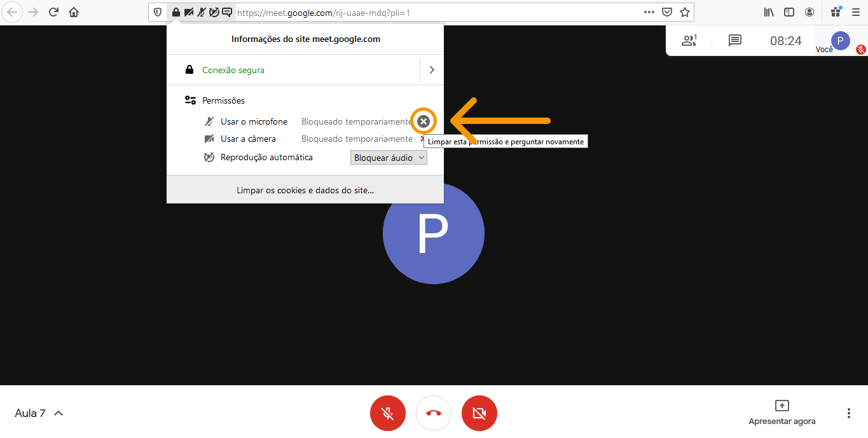
Task: Click the meeting time '08:24'
Action: tap(786, 41)
